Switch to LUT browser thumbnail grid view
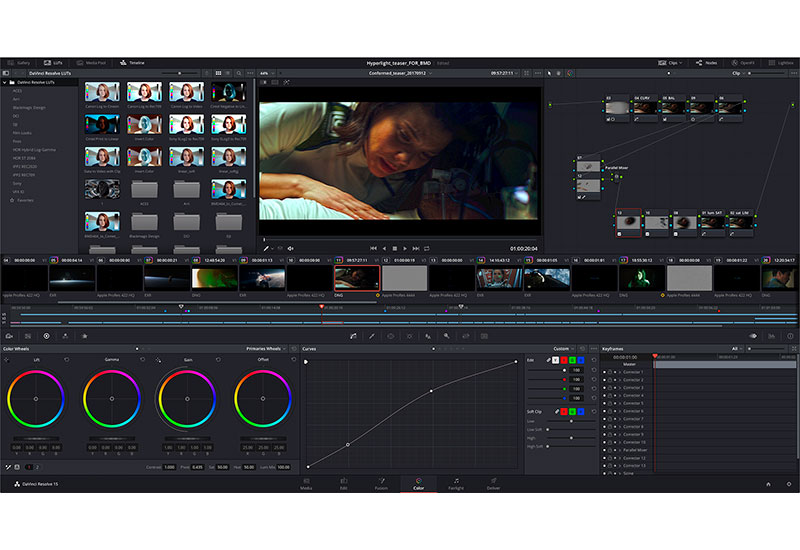Viewport: 800px width, 550px height. coord(218,73)
